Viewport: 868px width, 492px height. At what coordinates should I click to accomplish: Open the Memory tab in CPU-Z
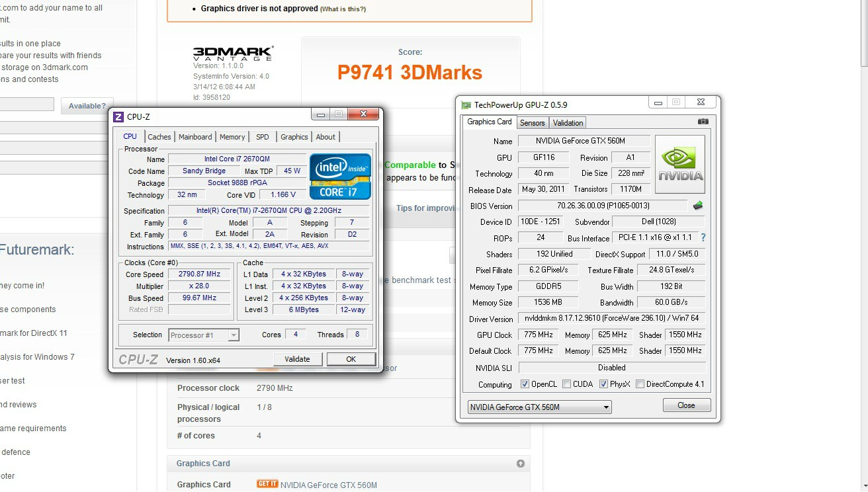pos(232,137)
